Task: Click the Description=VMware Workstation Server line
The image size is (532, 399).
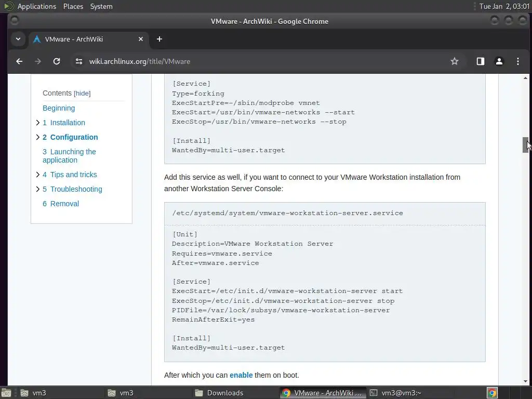Action: tap(252, 244)
